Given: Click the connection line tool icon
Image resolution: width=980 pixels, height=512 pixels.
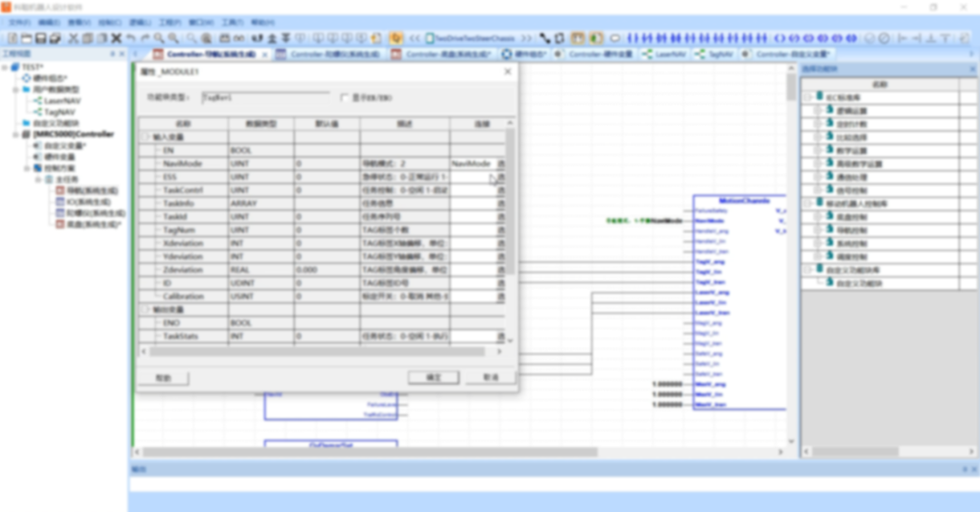Looking at the screenshot, I should (544, 38).
